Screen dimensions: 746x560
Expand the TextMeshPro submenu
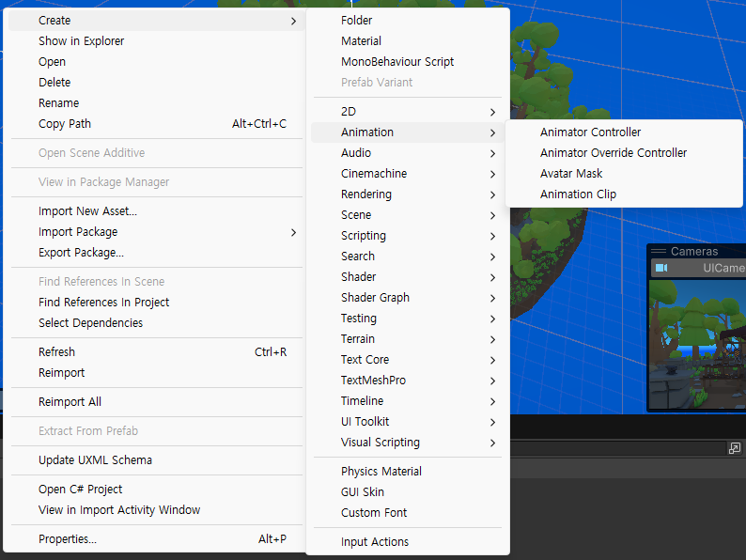click(x=408, y=381)
